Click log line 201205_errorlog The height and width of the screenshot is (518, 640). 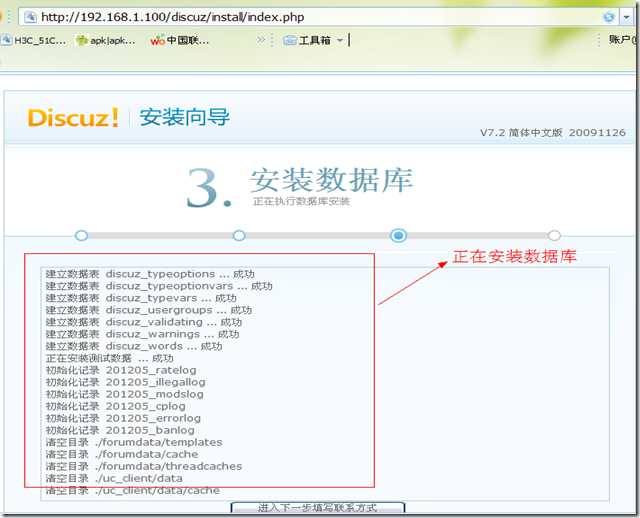click(123, 418)
